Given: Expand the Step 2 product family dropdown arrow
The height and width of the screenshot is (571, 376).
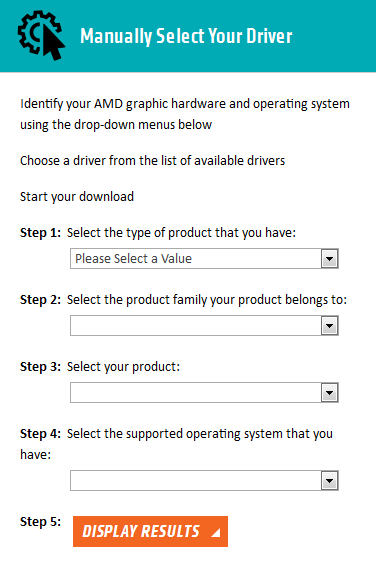Looking at the screenshot, I should pyautogui.click(x=330, y=326).
